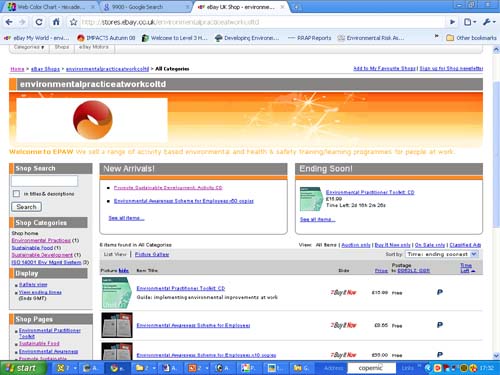This screenshot has width=500, height=375.
Task: Click the Picture hide link in the table header
Action: pyautogui.click(x=124, y=270)
